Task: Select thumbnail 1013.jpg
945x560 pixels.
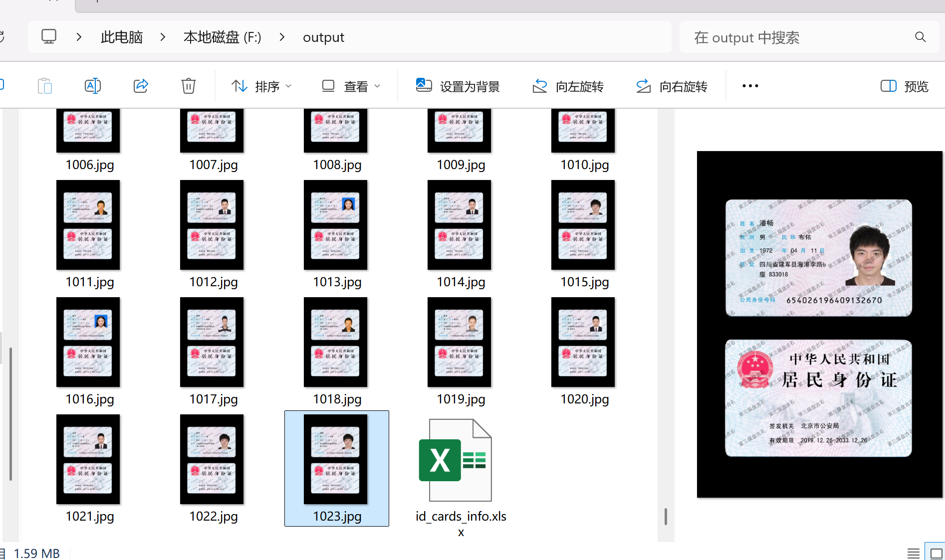Action: (336, 225)
